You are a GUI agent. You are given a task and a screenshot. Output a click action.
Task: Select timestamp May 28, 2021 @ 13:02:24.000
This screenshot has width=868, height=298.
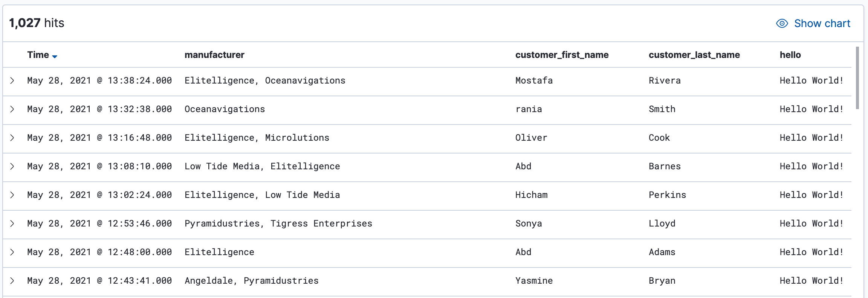(x=99, y=195)
